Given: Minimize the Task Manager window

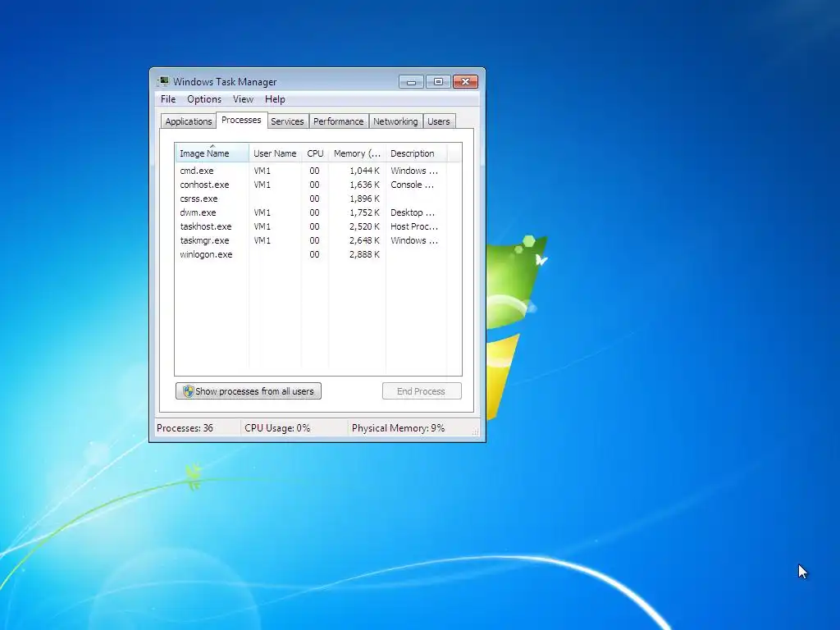Looking at the screenshot, I should 412,81.
